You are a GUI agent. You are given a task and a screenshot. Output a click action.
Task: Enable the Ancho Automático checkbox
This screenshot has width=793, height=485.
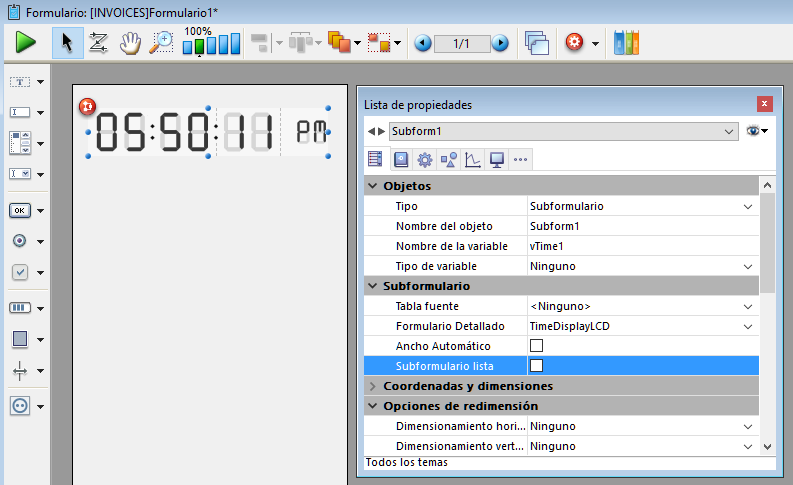pyautogui.click(x=536, y=346)
